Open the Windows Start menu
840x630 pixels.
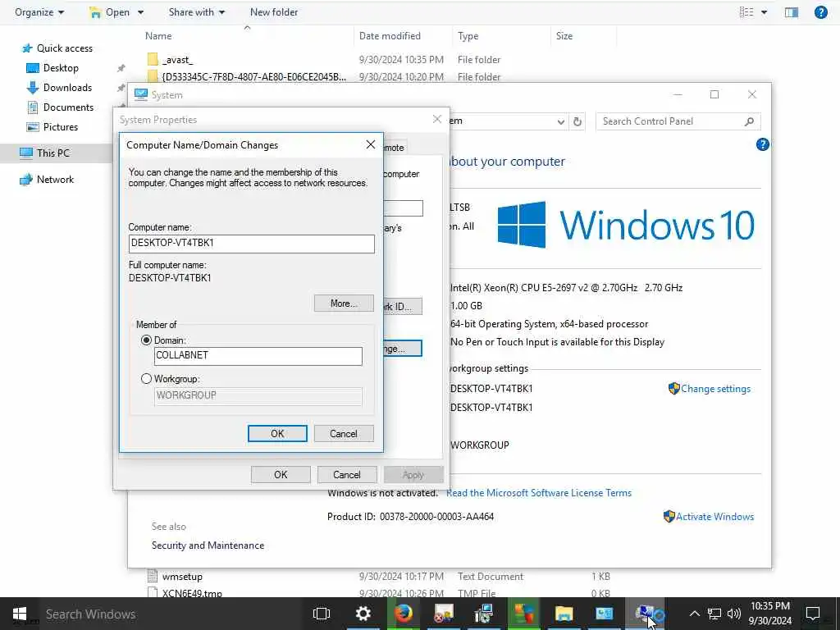tap(20, 614)
